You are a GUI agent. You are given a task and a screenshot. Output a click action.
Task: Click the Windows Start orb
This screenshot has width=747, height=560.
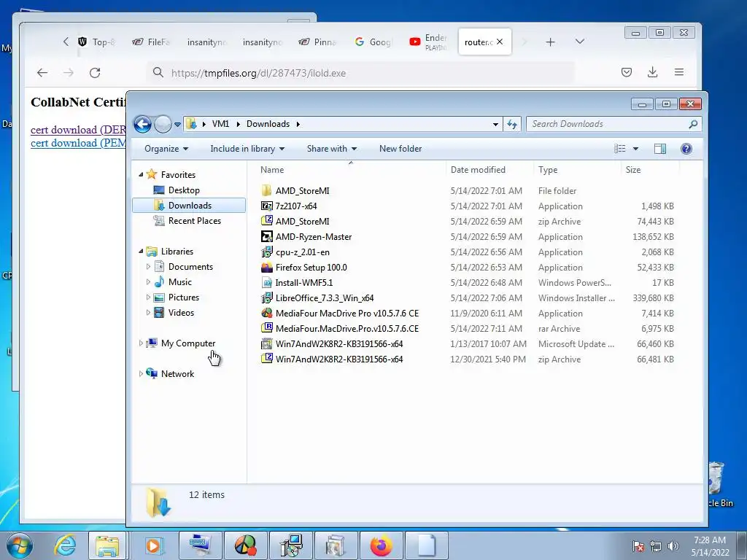(20, 545)
